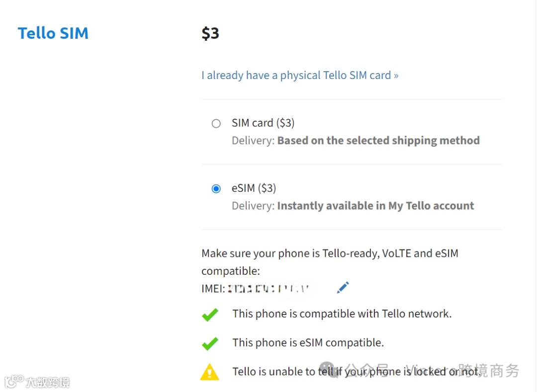Screen dimensions: 537x392
Task: Click the green checkmark beside Tello network compatibility
Action: pyautogui.click(x=210, y=314)
